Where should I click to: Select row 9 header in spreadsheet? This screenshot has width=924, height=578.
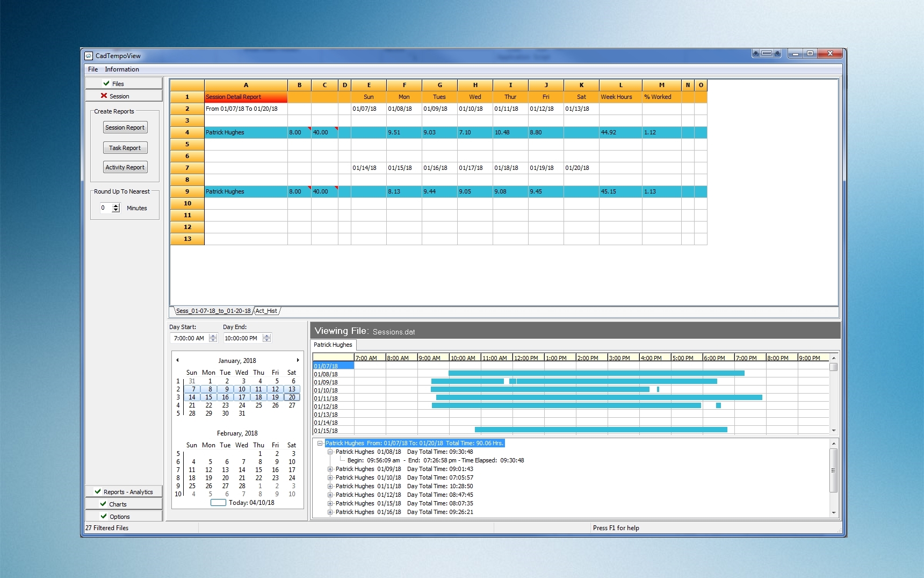point(187,191)
